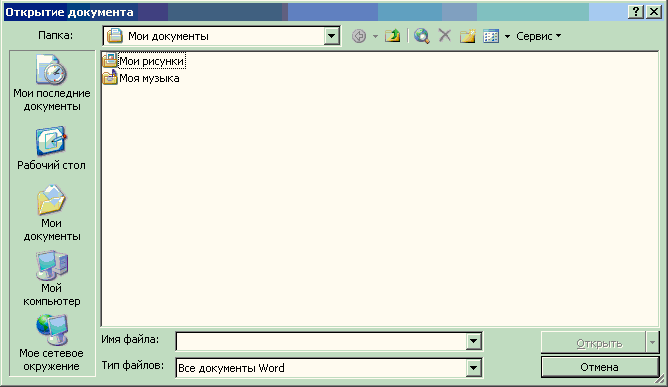Select the Мои рисунки folder icon
668x387 pixels.
pos(110,61)
